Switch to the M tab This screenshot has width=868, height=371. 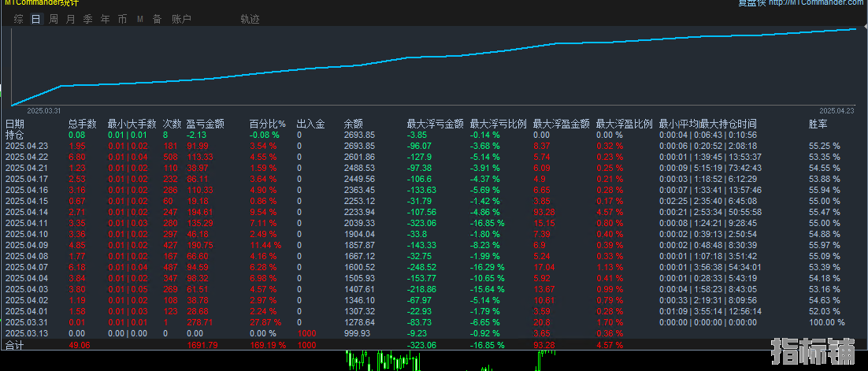[140, 20]
